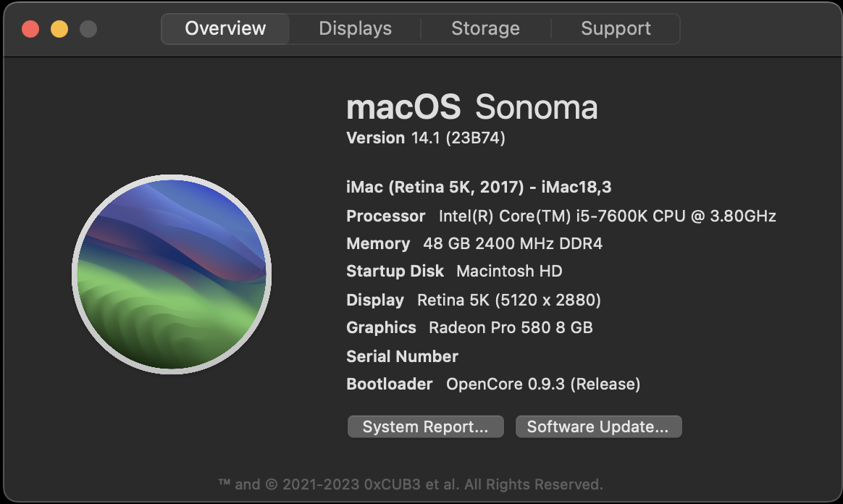Open the Support tab

tap(616, 28)
